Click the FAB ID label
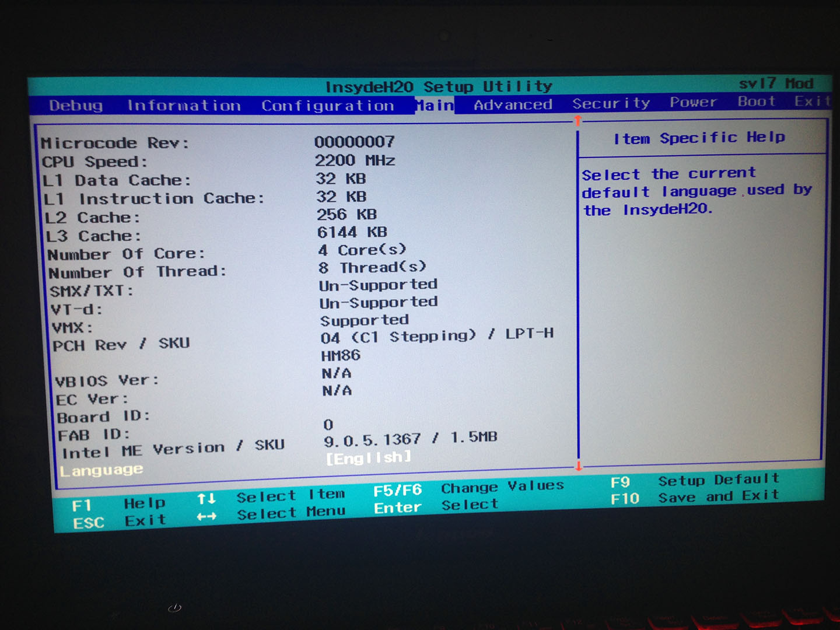The image size is (840, 630). [x=94, y=435]
